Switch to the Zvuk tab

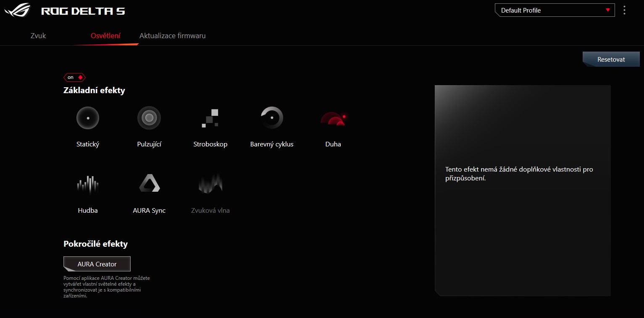click(x=38, y=36)
